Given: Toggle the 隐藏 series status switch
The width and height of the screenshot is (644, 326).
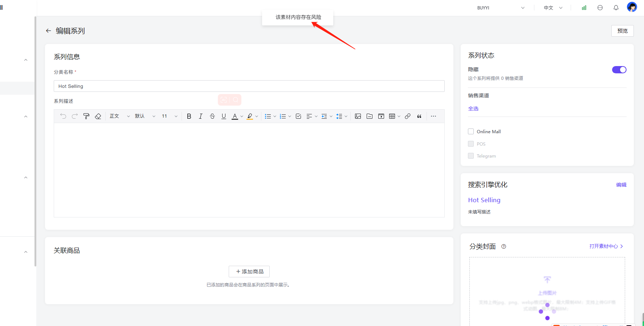Looking at the screenshot, I should [619, 70].
